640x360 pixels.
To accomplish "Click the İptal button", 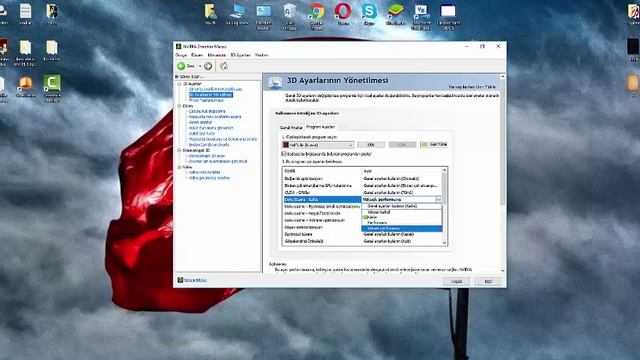I will click(488, 281).
